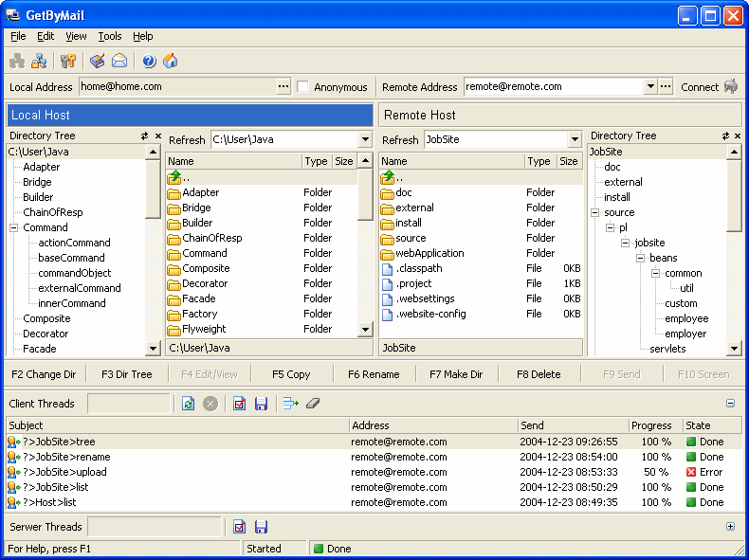Viewport: 749px width, 560px height.
Task: Click the Client Threads refresh icon
Action: click(189, 404)
